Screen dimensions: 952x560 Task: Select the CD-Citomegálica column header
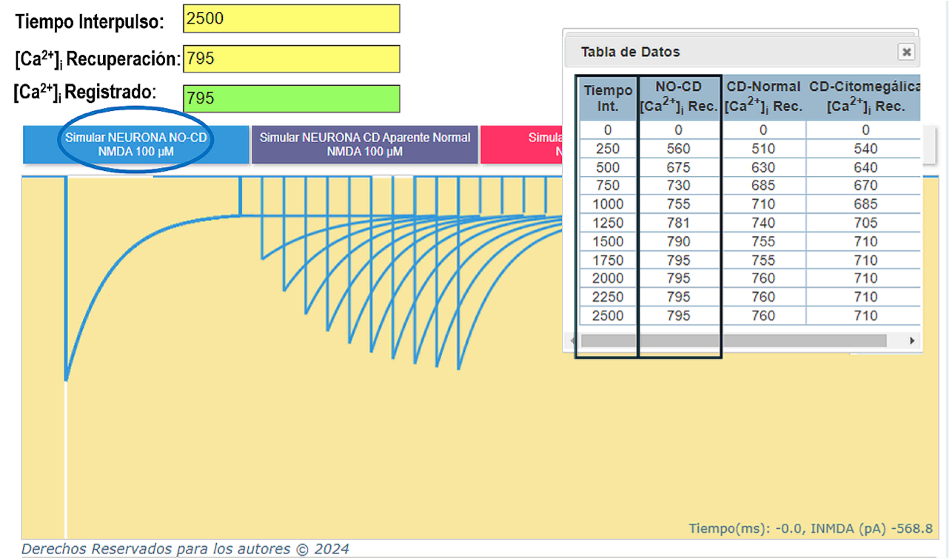coord(863,98)
